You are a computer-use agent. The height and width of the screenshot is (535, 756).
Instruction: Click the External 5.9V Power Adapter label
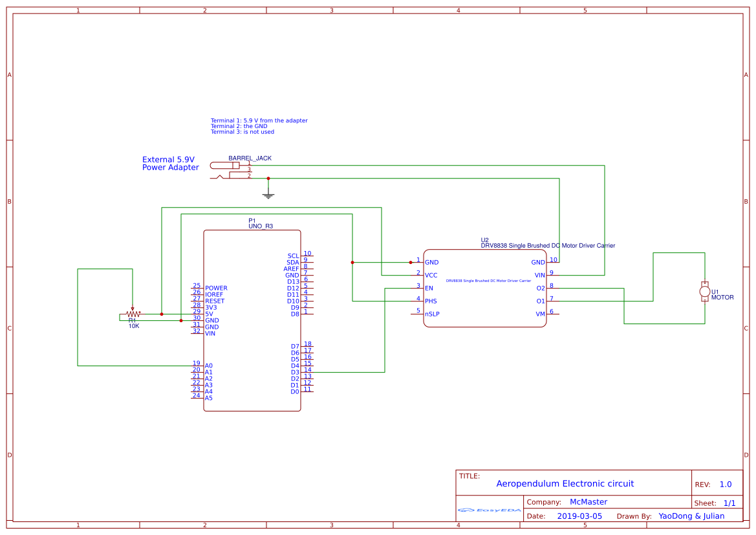pos(169,163)
